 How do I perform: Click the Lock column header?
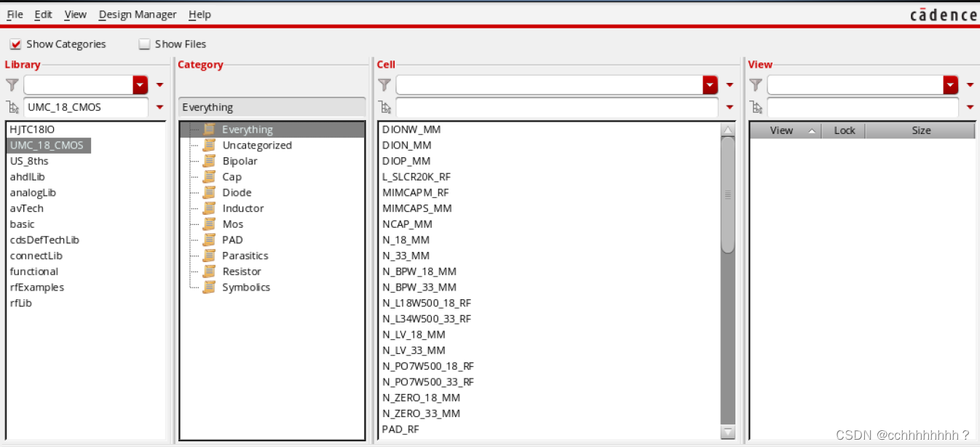845,130
